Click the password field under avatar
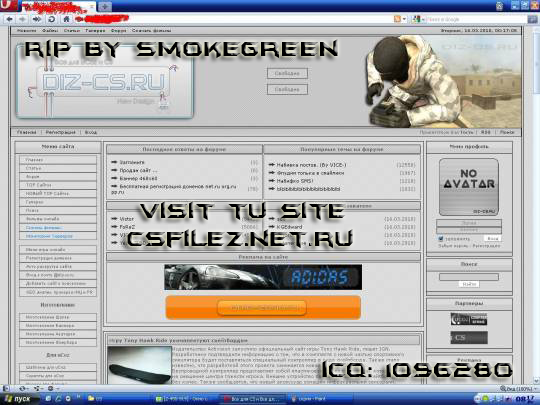This screenshot has height=405, width=540. (469, 230)
